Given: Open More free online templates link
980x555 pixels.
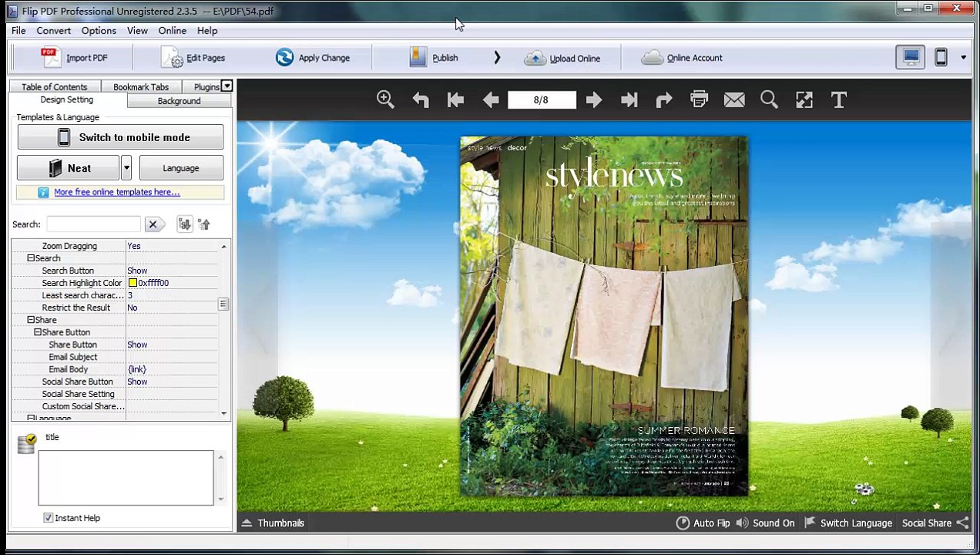Looking at the screenshot, I should [117, 192].
